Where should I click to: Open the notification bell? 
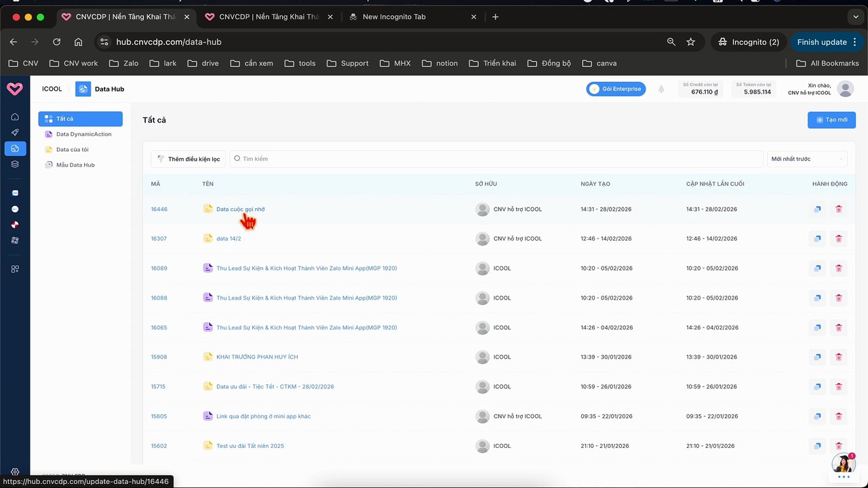pyautogui.click(x=661, y=89)
